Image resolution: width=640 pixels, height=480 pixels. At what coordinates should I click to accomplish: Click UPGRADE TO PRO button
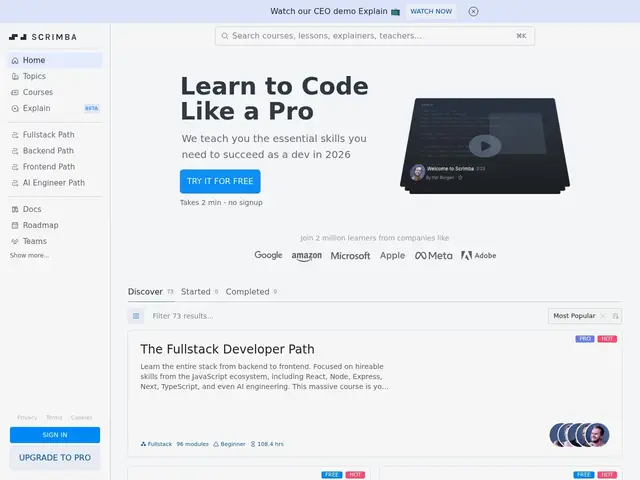pos(55,458)
